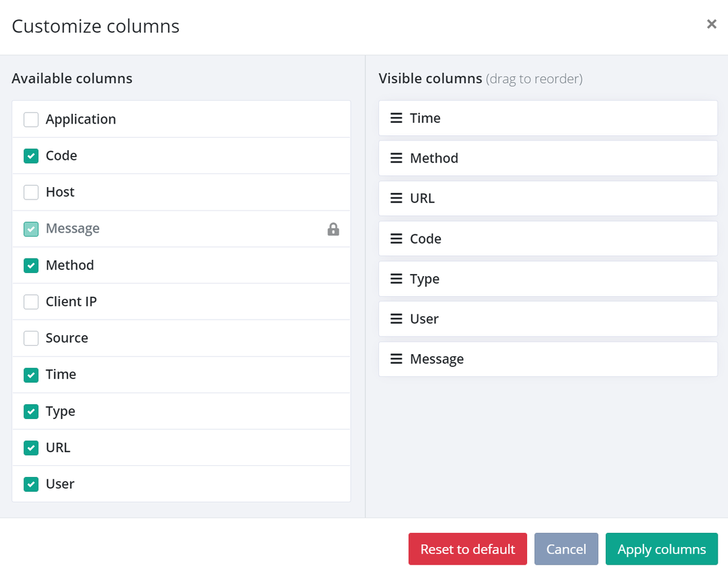This screenshot has width=728, height=575.
Task: Enable the Source column checkbox
Action: (x=31, y=339)
